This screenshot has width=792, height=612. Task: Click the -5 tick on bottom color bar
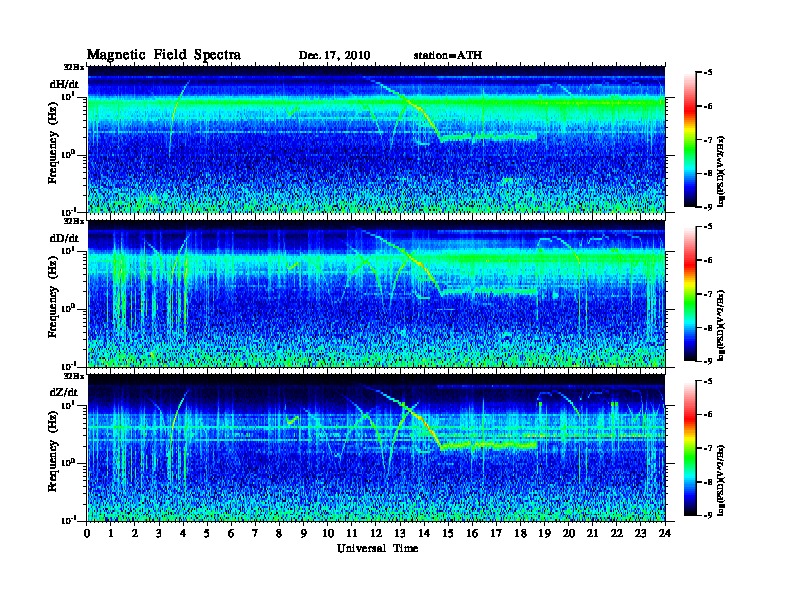(708, 381)
